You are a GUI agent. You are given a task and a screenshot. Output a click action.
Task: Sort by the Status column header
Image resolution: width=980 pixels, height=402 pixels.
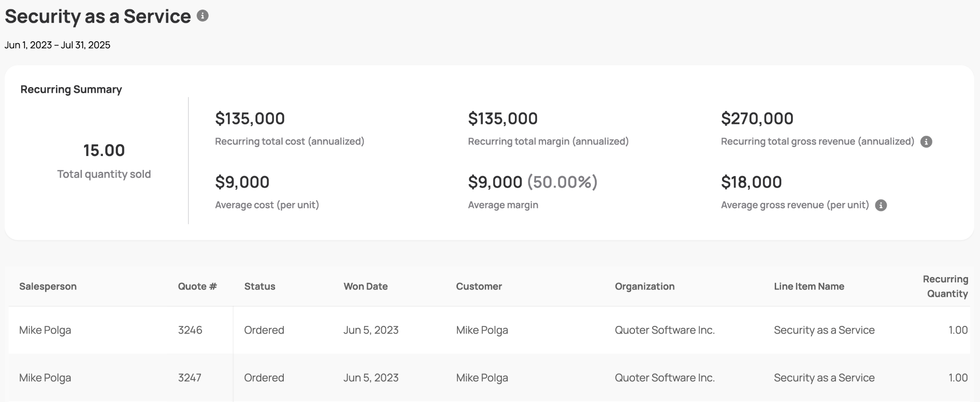click(x=260, y=286)
